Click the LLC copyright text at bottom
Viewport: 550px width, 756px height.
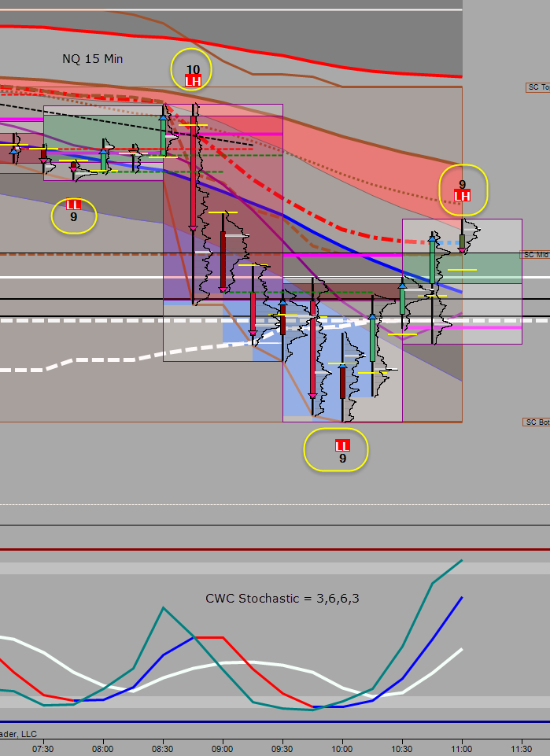18,734
